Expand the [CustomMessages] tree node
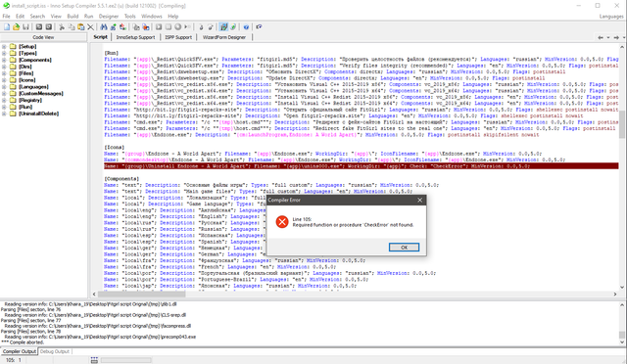627x364 pixels. (4, 94)
